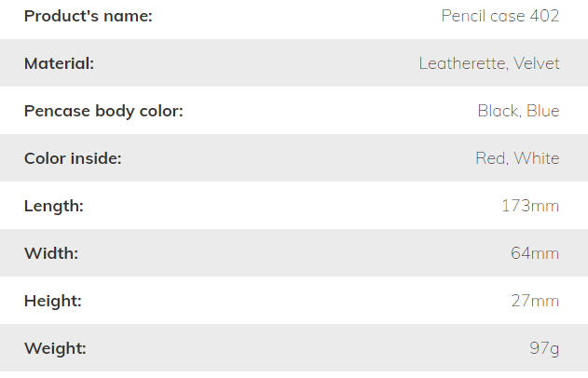
Task: Click the "97g" weight value
Action: point(544,348)
